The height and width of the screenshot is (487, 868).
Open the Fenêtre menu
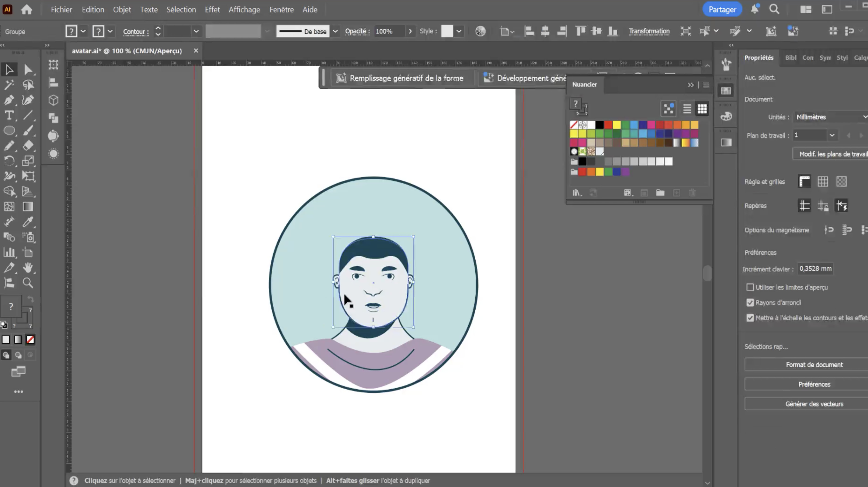[281, 9]
